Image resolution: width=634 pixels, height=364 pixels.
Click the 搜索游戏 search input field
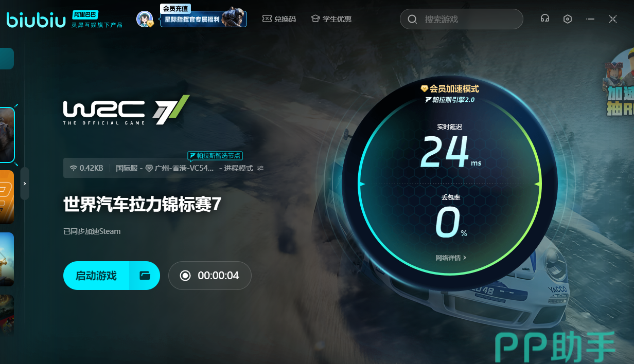(x=468, y=20)
